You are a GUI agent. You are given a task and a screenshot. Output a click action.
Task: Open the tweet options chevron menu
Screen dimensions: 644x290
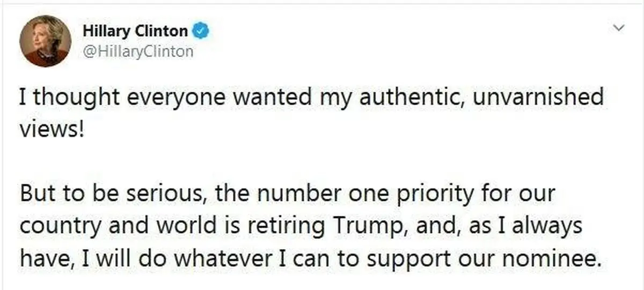[x=620, y=28]
